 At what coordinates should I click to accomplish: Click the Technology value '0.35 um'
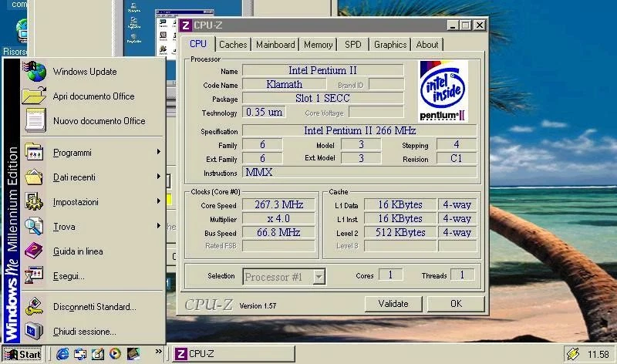click(x=264, y=112)
